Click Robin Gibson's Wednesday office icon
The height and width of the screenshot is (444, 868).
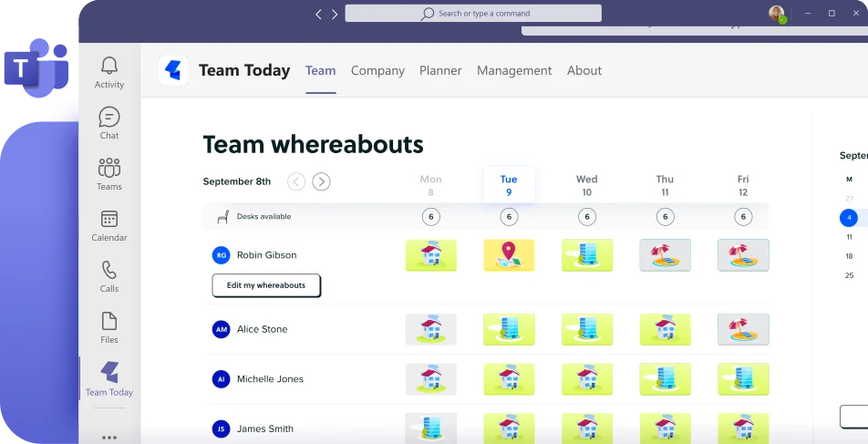click(587, 255)
